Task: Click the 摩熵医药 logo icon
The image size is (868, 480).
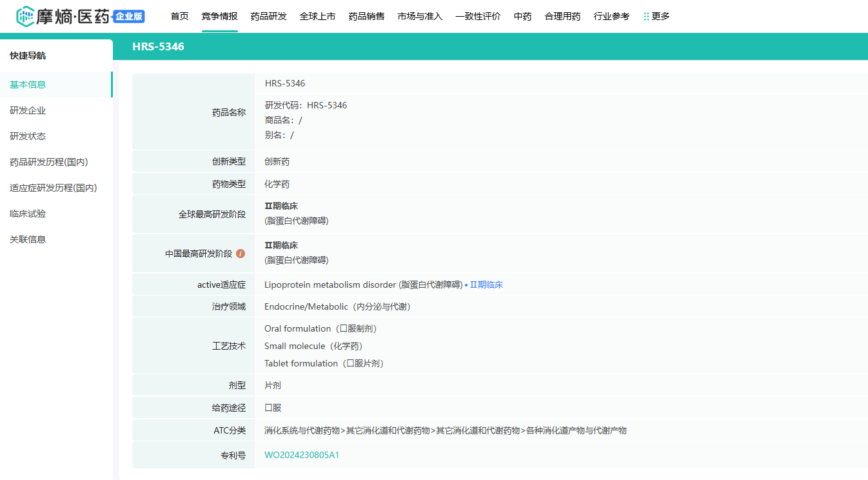Action: (25, 16)
